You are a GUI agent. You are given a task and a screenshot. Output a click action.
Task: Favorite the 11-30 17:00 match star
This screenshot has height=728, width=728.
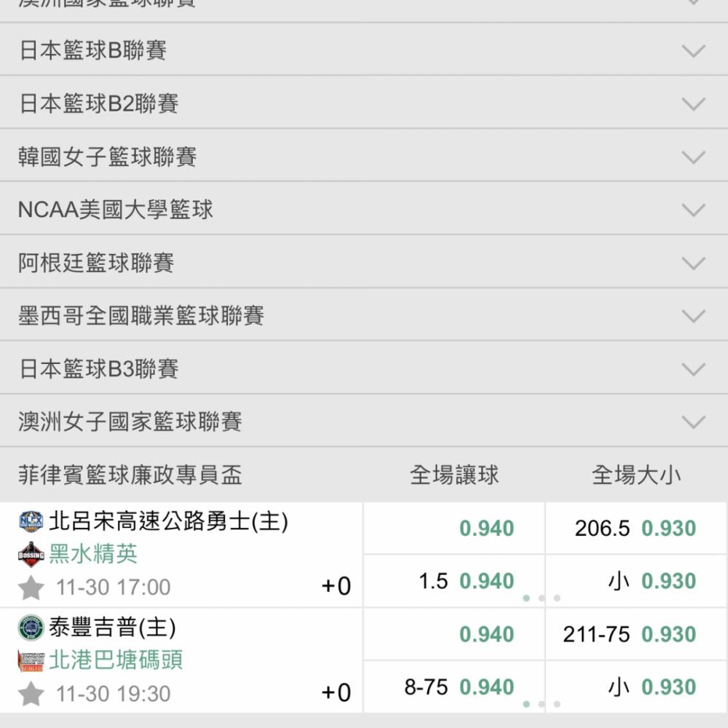[31, 587]
